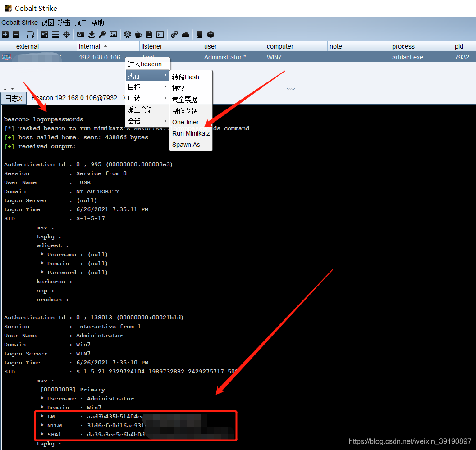476x450 pixels.
Task: Click the WIN7 computer cell
Action: coord(274,57)
